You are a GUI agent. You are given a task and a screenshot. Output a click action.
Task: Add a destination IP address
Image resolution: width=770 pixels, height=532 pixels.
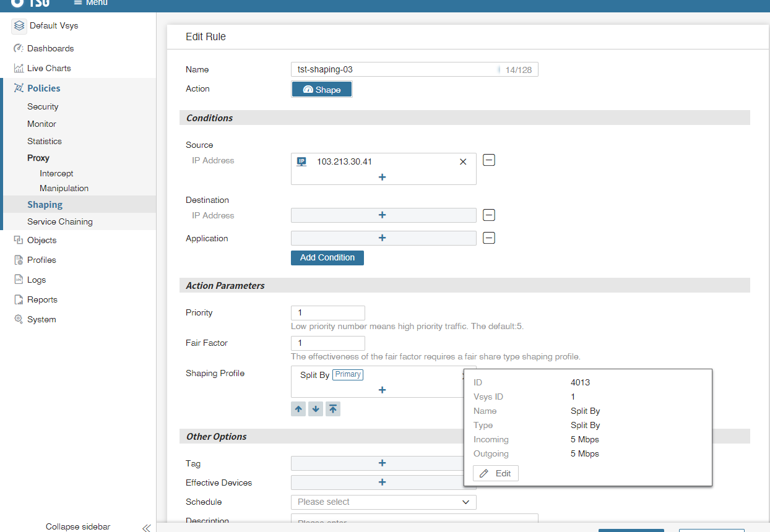pos(382,215)
